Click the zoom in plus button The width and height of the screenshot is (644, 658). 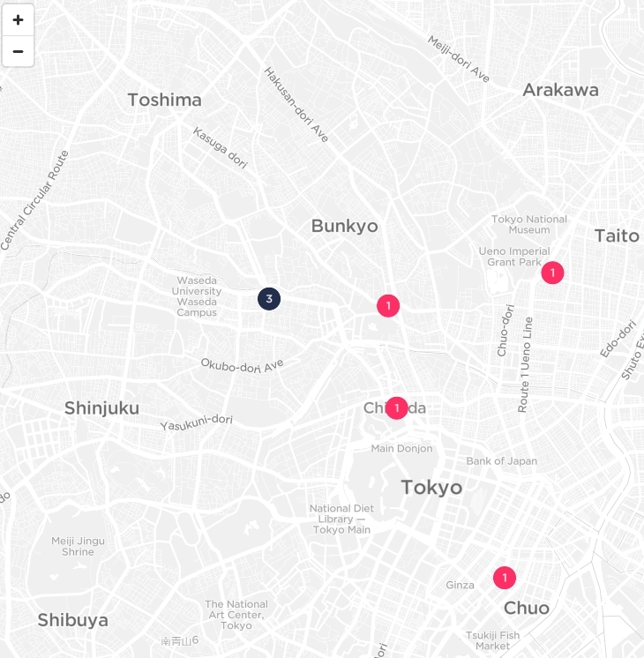click(18, 19)
